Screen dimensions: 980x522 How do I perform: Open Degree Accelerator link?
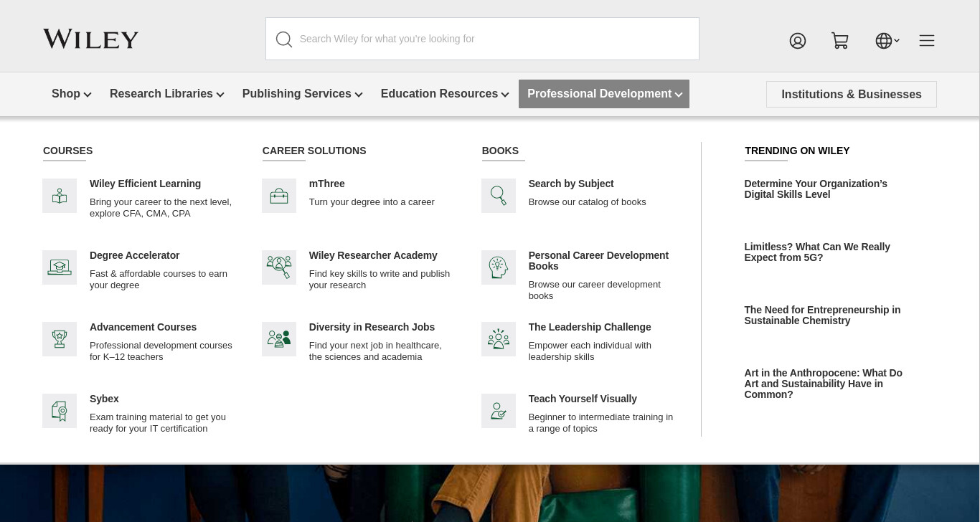[134, 256]
